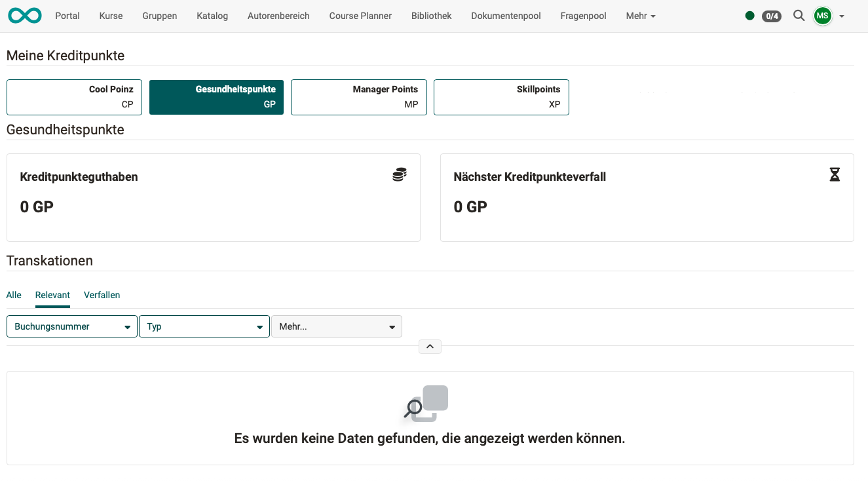
Task: Click the coin stack icon on Kreditpunkteguthaben card
Action: [x=399, y=174]
